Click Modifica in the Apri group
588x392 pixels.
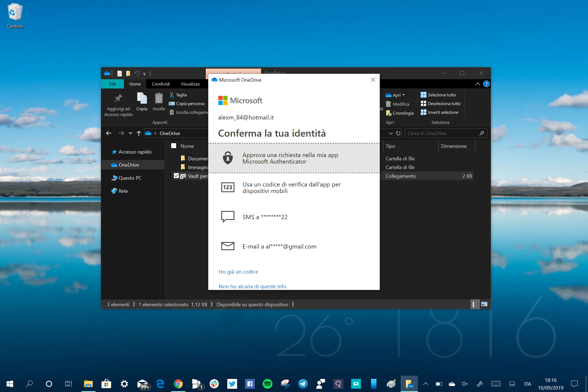397,104
